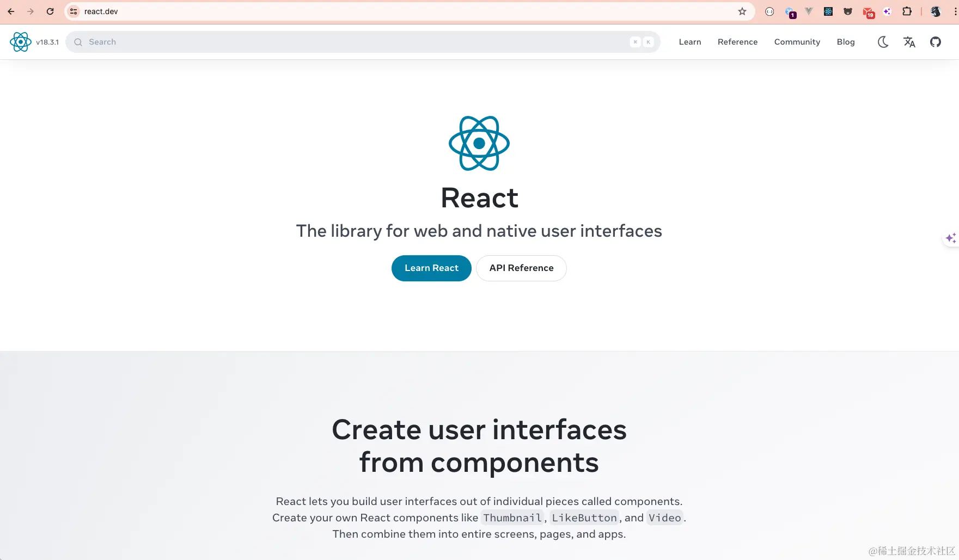Open the Learn nav item
Image resolution: width=959 pixels, height=560 pixels.
coord(690,42)
